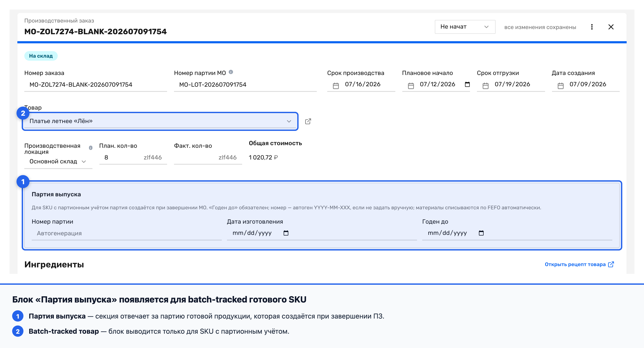
Task: Click the order title 'MO-ZOL7274-BLANK-202607091754'
Action: [95, 32]
